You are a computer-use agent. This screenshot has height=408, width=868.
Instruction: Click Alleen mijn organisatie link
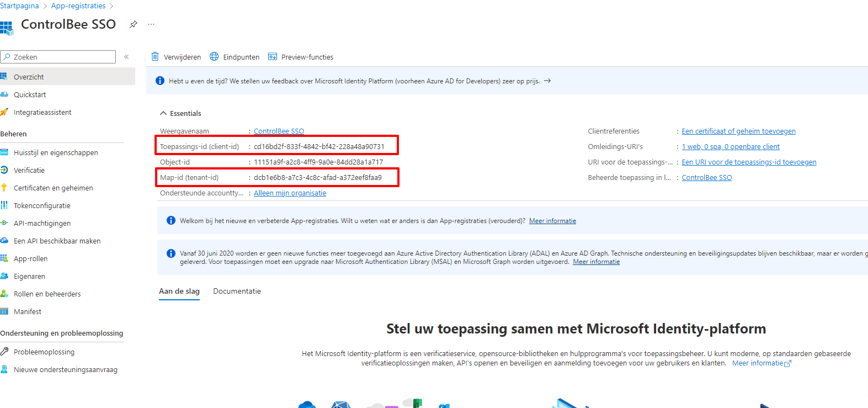(290, 193)
